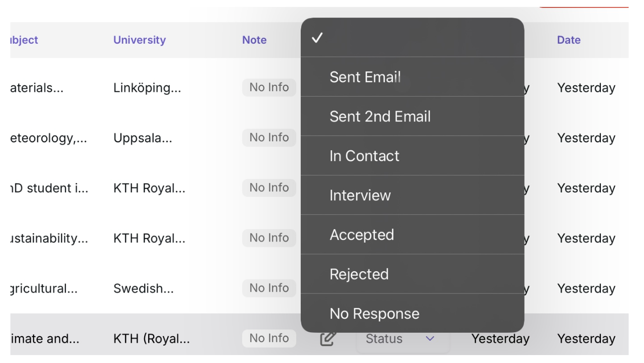Open the No Info note for Linköping row
The width and height of the screenshot is (644, 363).
tap(269, 88)
